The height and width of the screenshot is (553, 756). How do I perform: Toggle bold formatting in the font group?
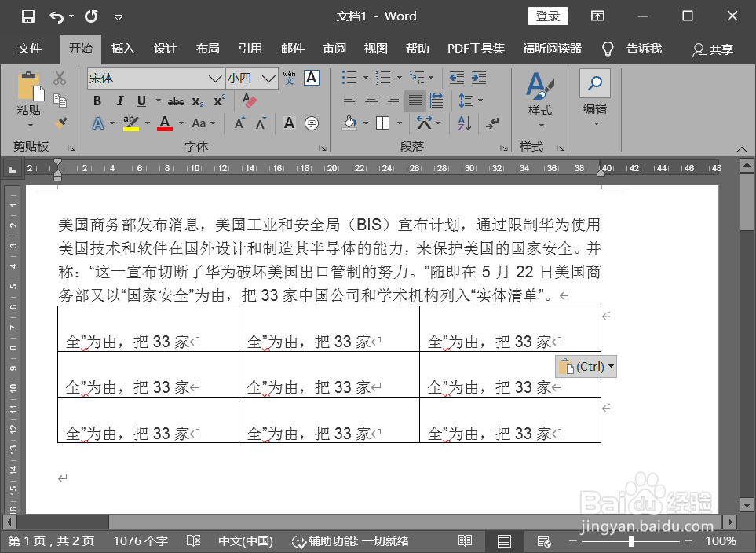97,101
